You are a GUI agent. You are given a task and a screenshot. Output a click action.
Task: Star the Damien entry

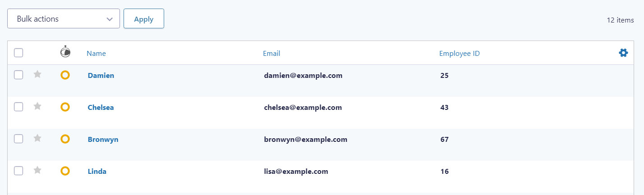[37, 74]
